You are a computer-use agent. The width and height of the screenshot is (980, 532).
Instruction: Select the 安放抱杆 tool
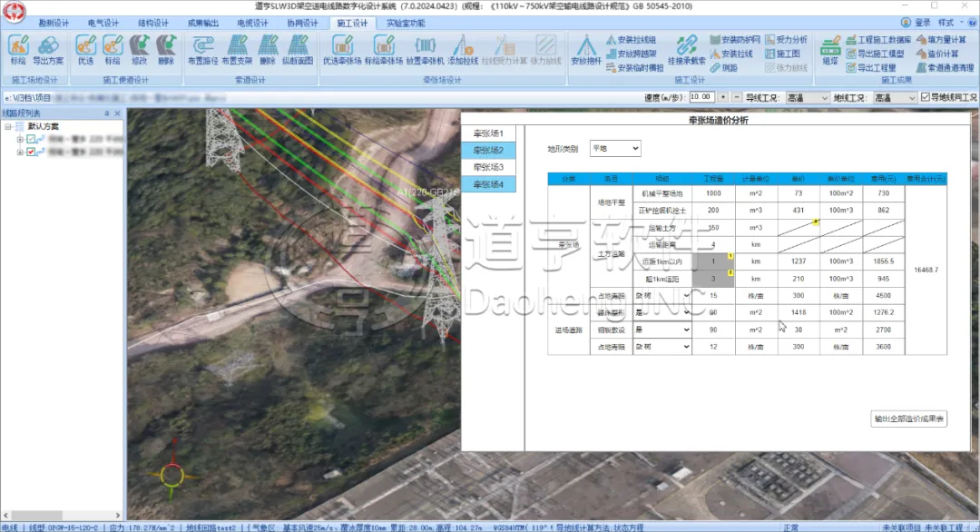click(x=586, y=49)
